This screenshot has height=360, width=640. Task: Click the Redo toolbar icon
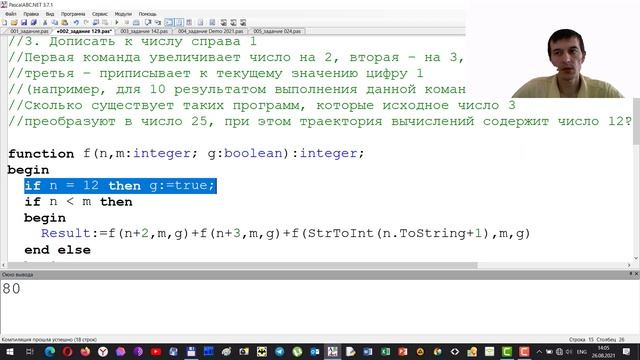(x=86, y=22)
